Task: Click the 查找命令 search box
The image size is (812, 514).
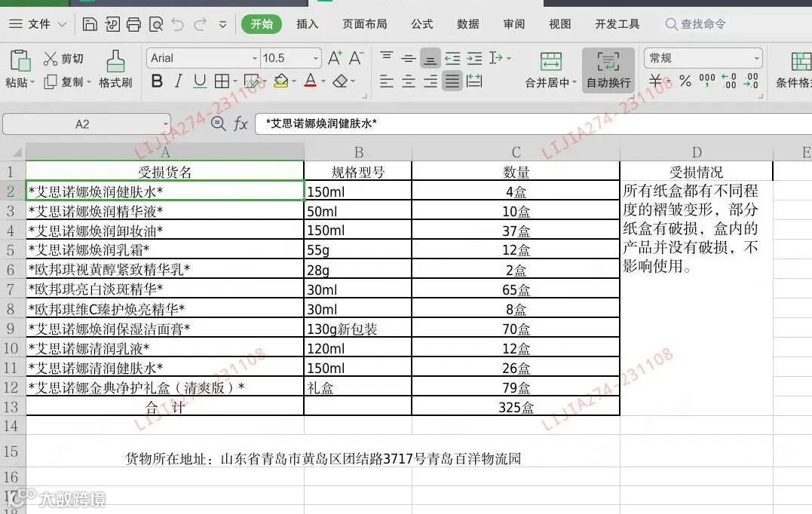Action: tap(695, 24)
